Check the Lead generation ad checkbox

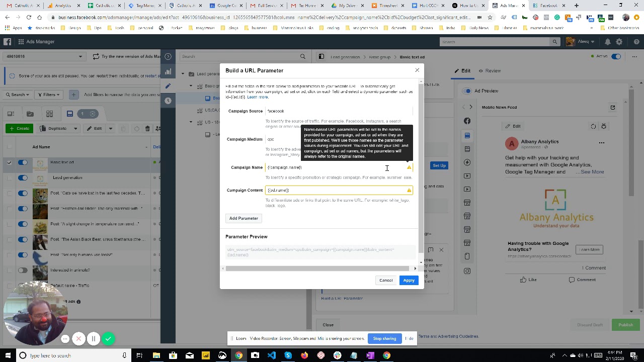[x=9, y=177]
